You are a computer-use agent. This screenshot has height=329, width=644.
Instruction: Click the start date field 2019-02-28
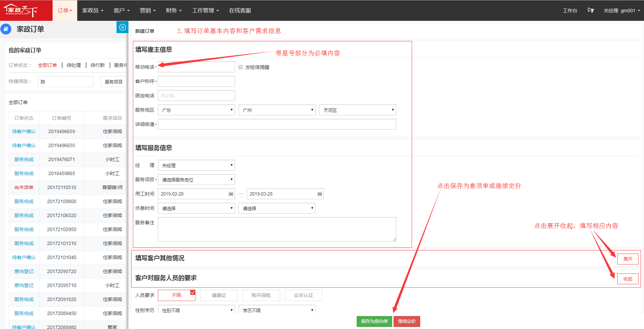coord(196,194)
